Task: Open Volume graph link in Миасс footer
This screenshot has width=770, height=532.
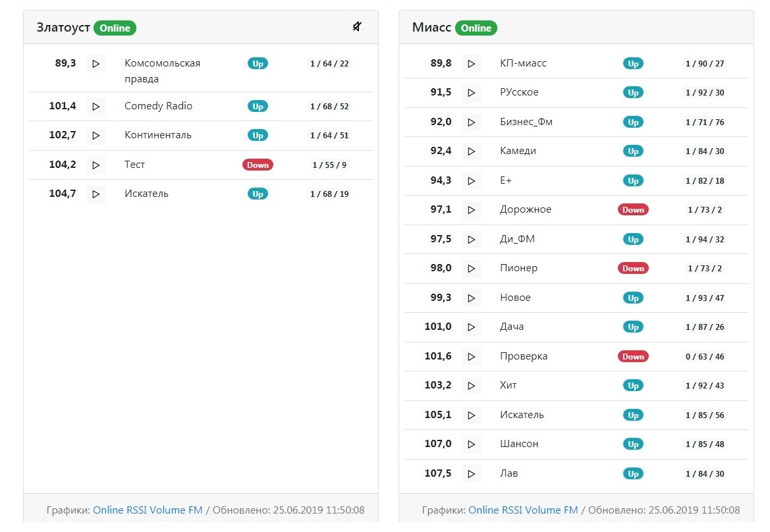Action: click(536, 510)
